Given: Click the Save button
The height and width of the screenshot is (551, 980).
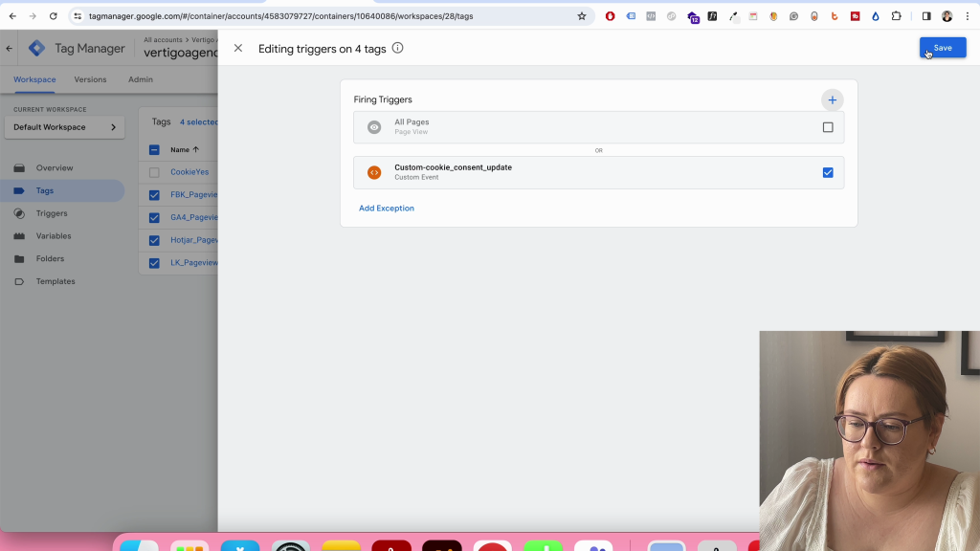Looking at the screenshot, I should pos(942,48).
